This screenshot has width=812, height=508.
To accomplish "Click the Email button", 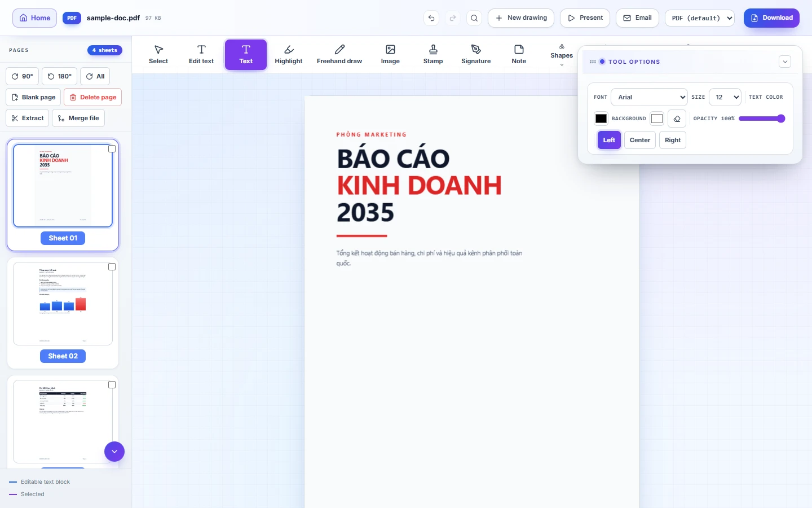I will (x=637, y=18).
